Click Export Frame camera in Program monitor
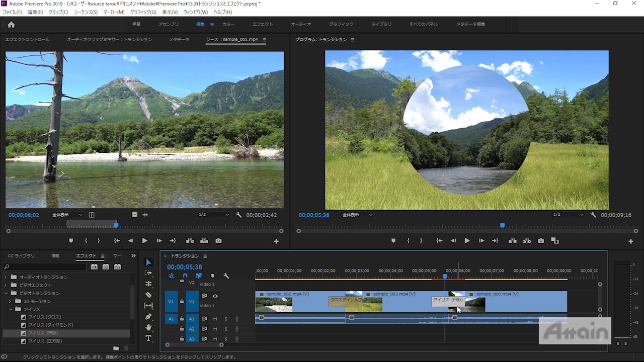Viewport: 644px width, 362px height. (x=541, y=241)
